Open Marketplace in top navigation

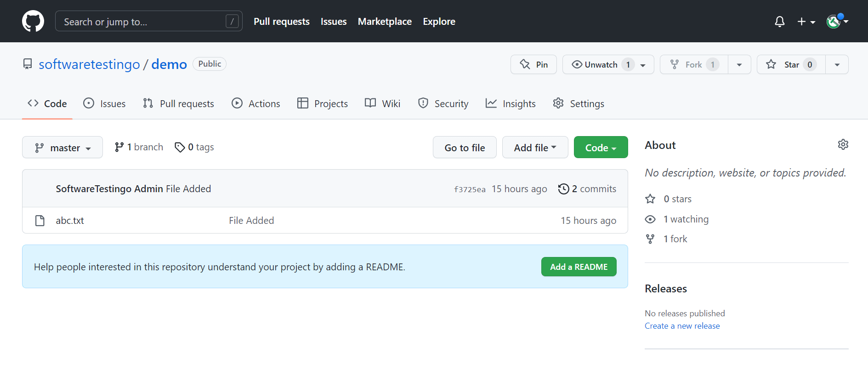point(385,22)
